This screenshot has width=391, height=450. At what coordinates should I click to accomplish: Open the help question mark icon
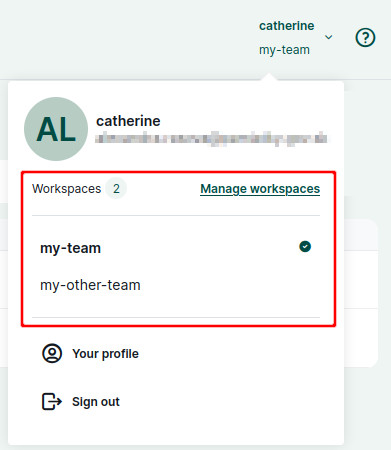[x=365, y=37]
